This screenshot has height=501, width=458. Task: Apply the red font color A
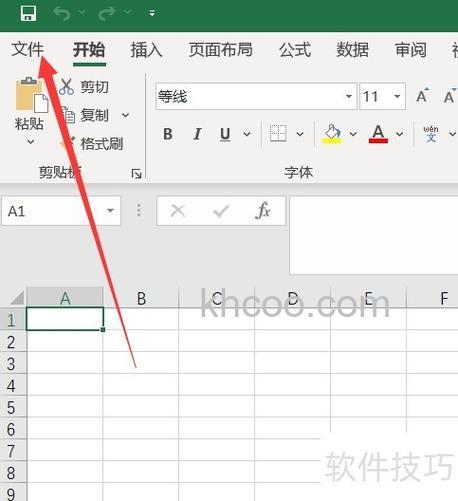[x=378, y=134]
